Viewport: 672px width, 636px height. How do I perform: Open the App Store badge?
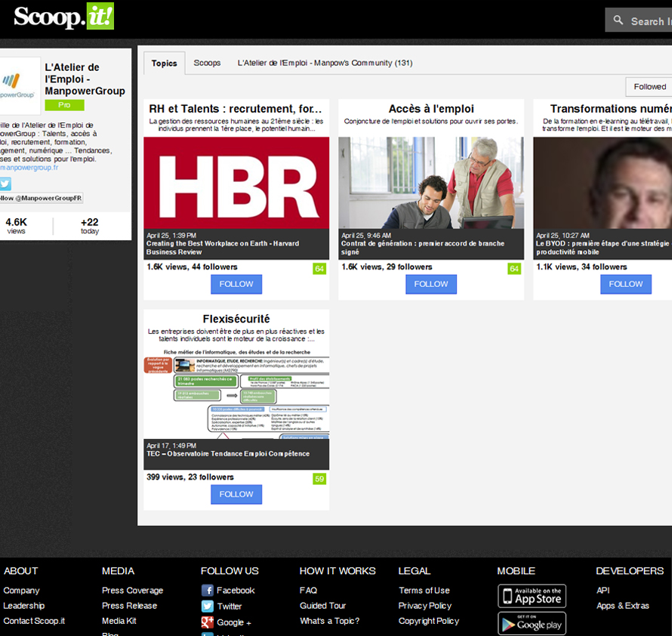[532, 596]
